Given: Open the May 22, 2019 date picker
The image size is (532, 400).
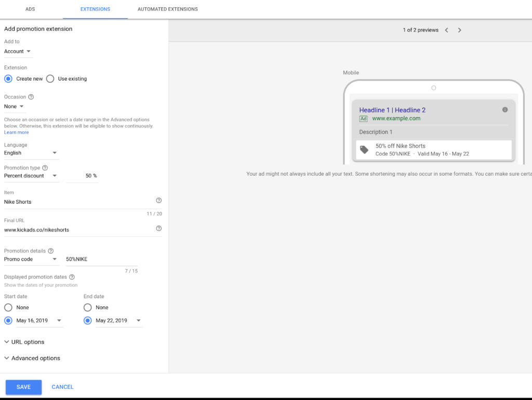Looking at the screenshot, I should (x=119, y=320).
